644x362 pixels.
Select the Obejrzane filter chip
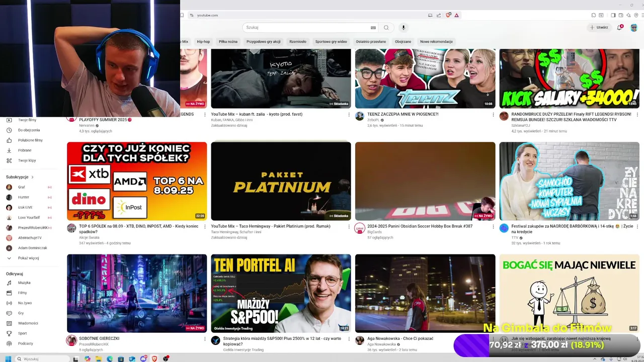(x=403, y=42)
